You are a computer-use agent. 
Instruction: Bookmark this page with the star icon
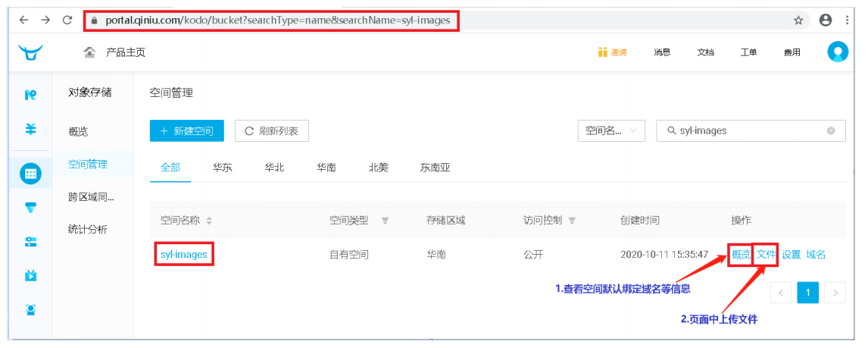click(798, 20)
